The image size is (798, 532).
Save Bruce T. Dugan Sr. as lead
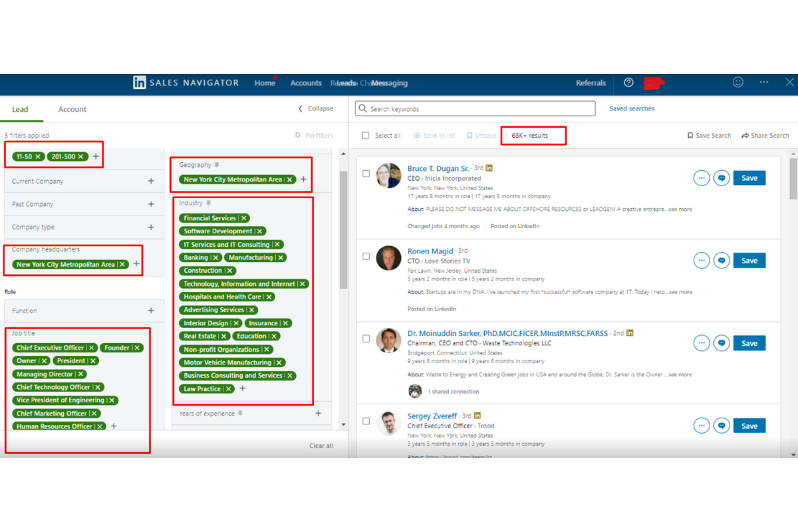coord(749,178)
